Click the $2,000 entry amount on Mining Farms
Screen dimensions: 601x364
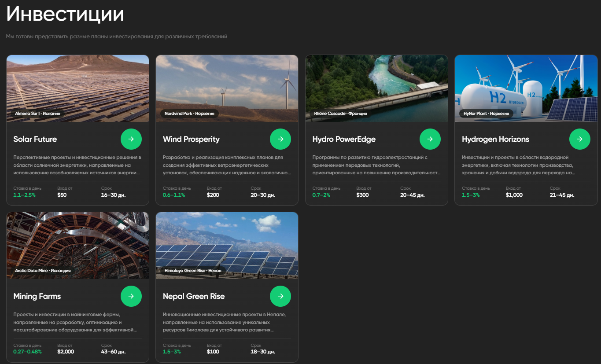pos(66,352)
